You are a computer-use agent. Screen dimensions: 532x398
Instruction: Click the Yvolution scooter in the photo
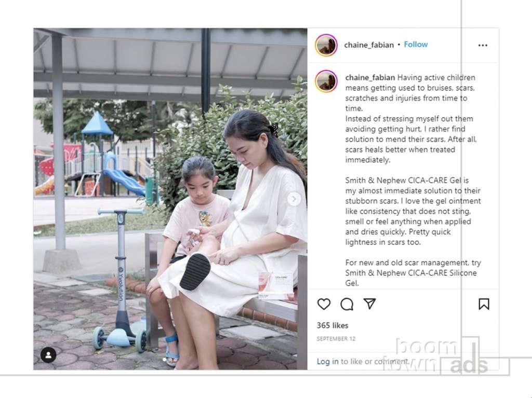pyautogui.click(x=121, y=280)
